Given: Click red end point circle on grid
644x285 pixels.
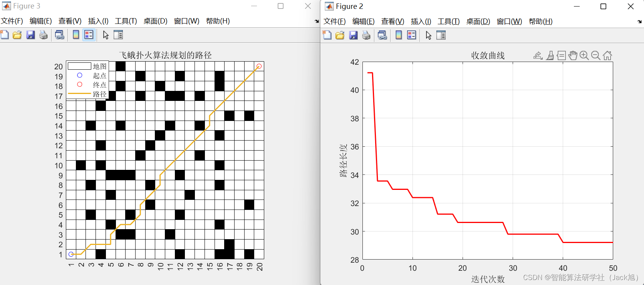Looking at the screenshot, I should click(x=259, y=66).
